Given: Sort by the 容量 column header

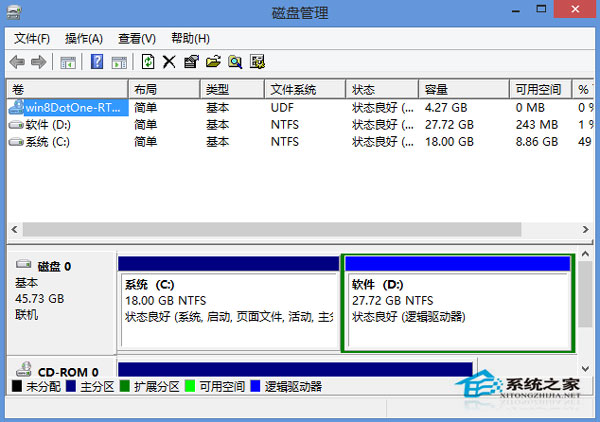Looking at the screenshot, I should [x=464, y=90].
